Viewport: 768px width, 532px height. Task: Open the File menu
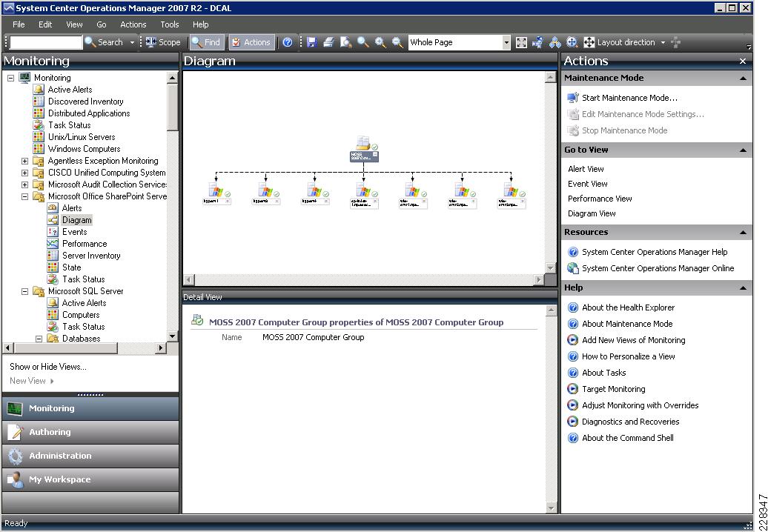[x=19, y=24]
